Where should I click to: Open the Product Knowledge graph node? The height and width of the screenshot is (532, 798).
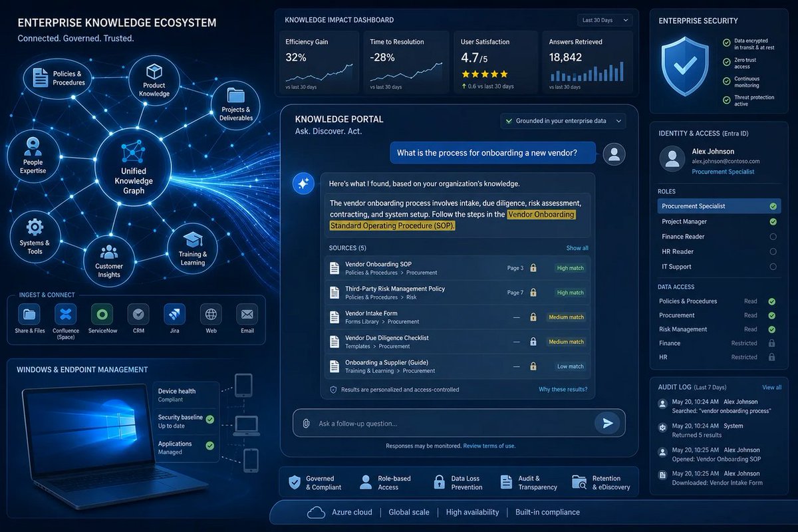154,80
